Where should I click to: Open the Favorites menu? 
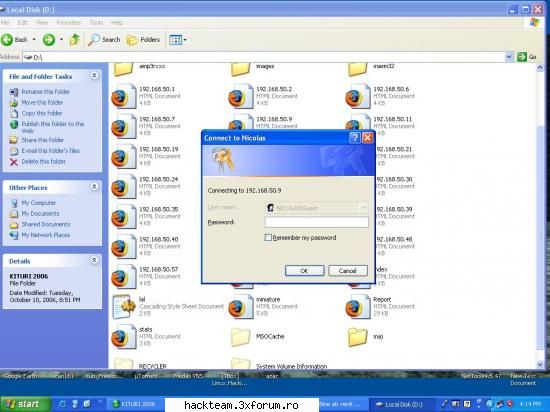[68, 22]
